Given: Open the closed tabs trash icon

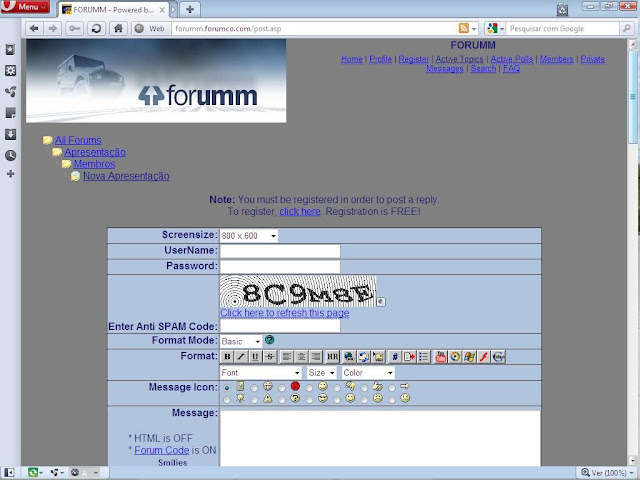Looking at the screenshot, I should [562, 10].
